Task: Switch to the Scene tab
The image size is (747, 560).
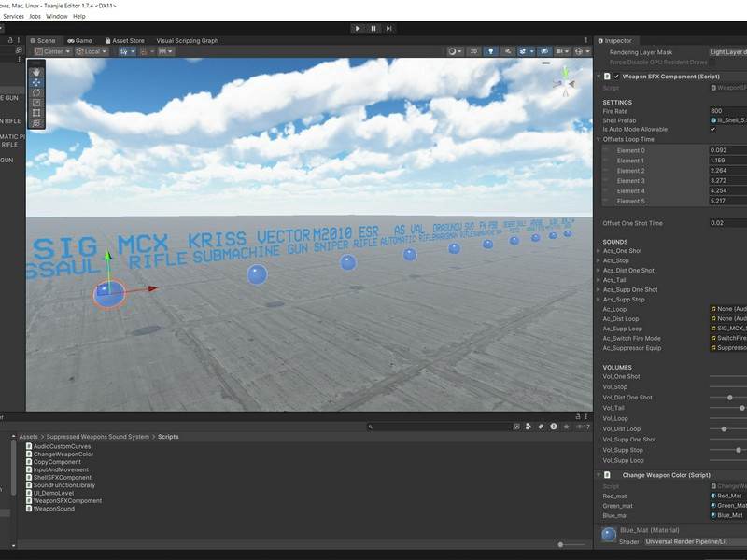Action: (x=43, y=40)
